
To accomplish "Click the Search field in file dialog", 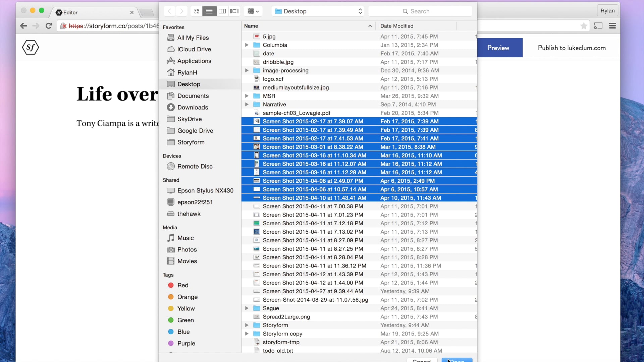I will click(x=420, y=11).
